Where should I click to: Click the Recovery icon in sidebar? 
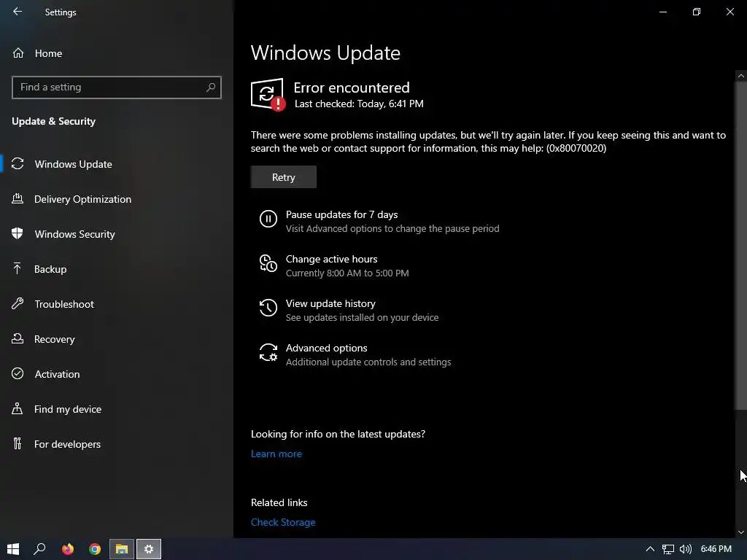pos(18,338)
